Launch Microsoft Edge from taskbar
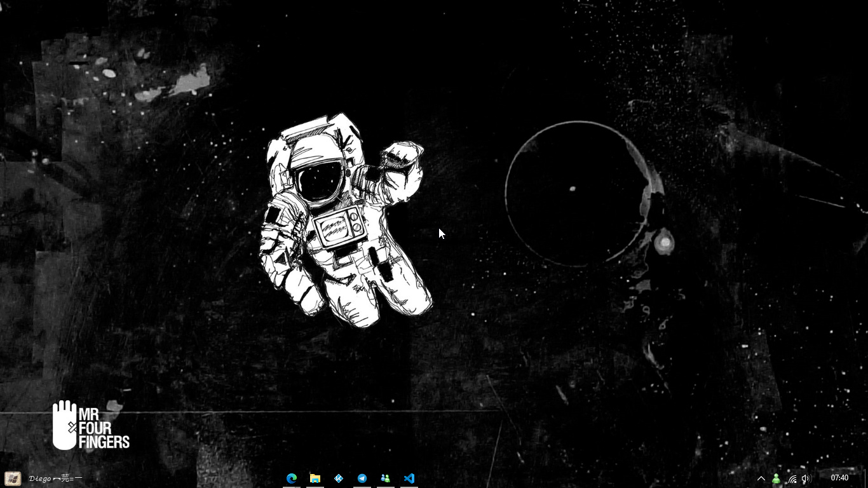Viewport: 868px width, 488px height. (292, 478)
